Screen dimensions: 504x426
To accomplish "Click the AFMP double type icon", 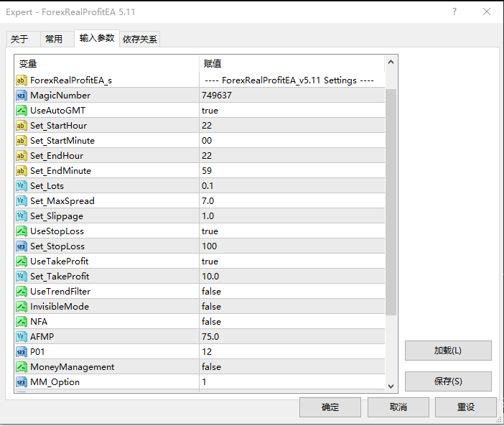I will click(22, 337).
